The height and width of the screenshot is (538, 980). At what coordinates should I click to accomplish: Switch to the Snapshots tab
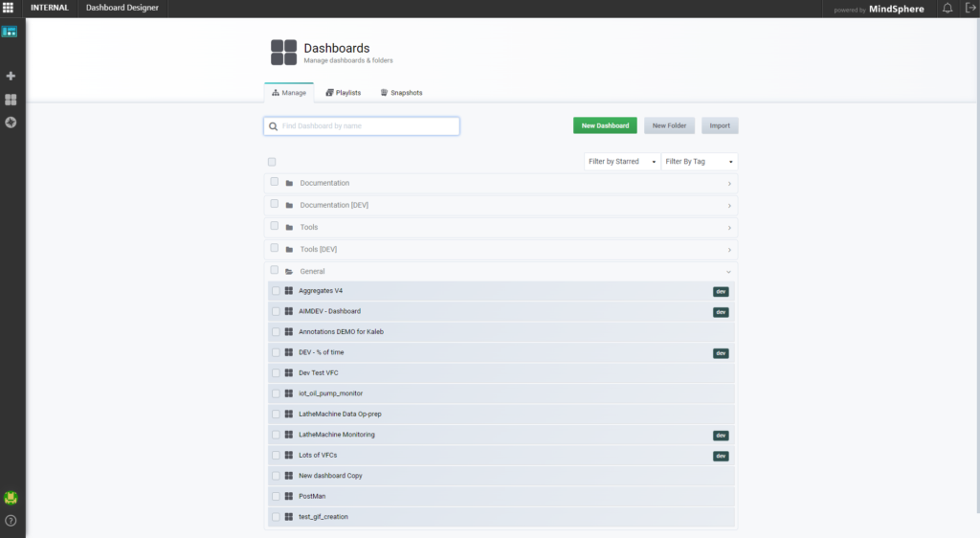click(401, 93)
